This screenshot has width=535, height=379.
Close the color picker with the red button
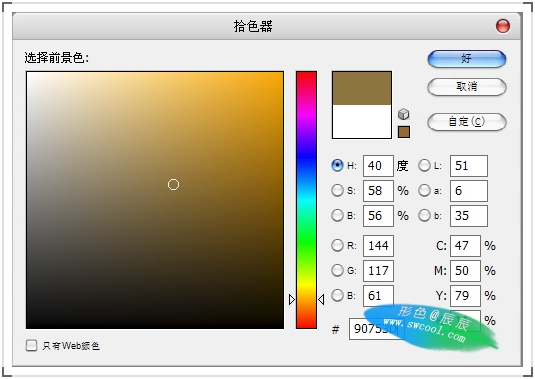[x=503, y=26]
